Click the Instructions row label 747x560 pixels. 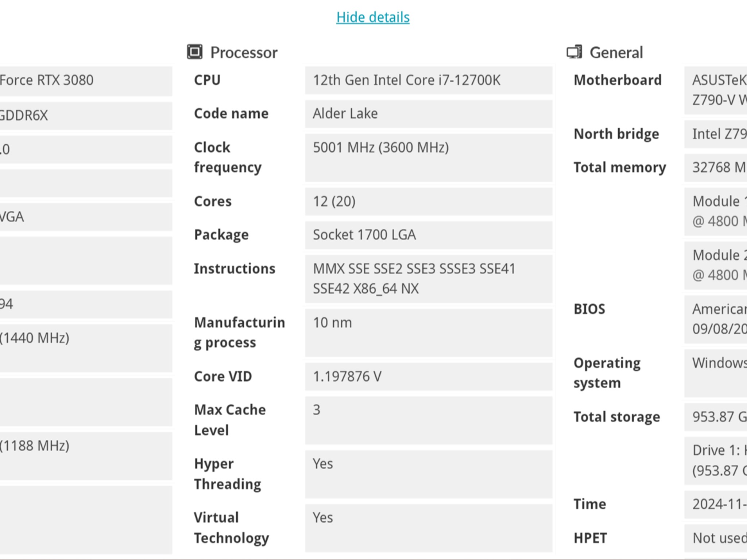tap(235, 269)
